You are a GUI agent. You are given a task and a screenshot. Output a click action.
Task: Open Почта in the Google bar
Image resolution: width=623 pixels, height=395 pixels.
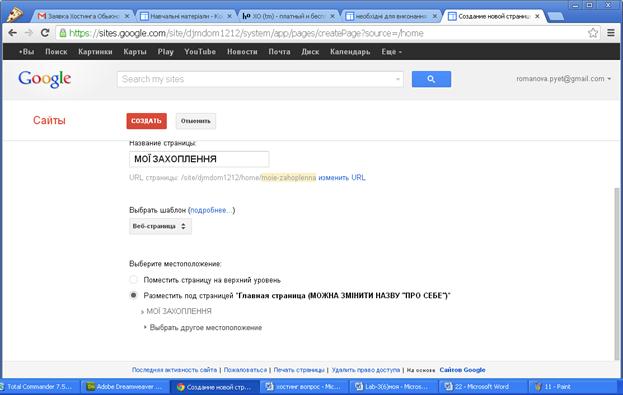(279, 52)
